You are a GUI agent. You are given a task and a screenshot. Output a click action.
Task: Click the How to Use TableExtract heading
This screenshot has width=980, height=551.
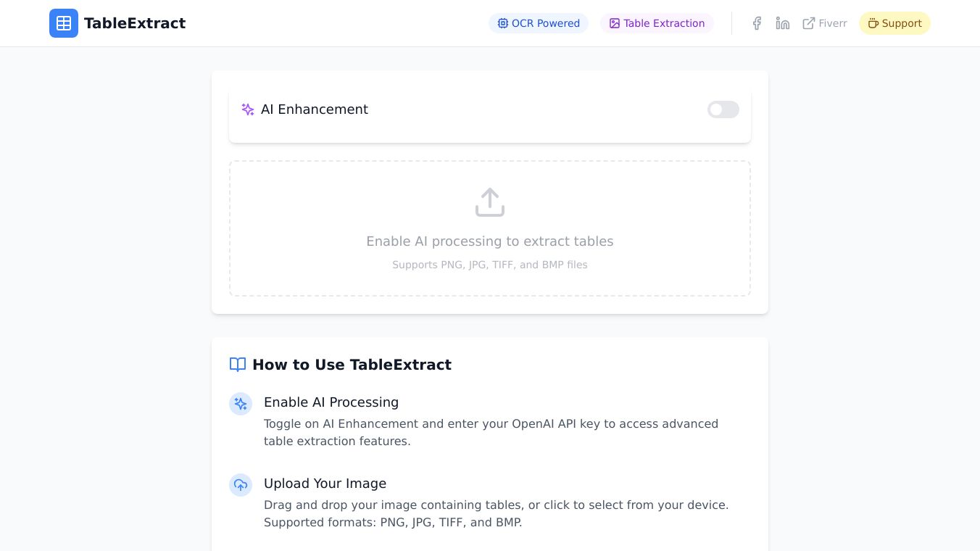(x=352, y=365)
